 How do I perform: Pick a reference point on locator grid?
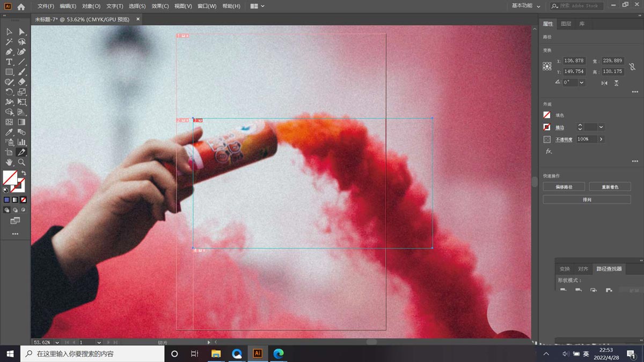click(x=547, y=66)
